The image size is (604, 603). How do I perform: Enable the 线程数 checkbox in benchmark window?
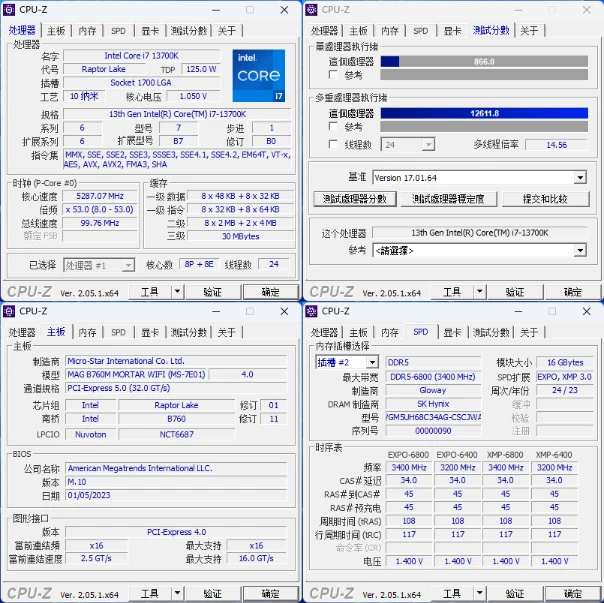[334, 144]
